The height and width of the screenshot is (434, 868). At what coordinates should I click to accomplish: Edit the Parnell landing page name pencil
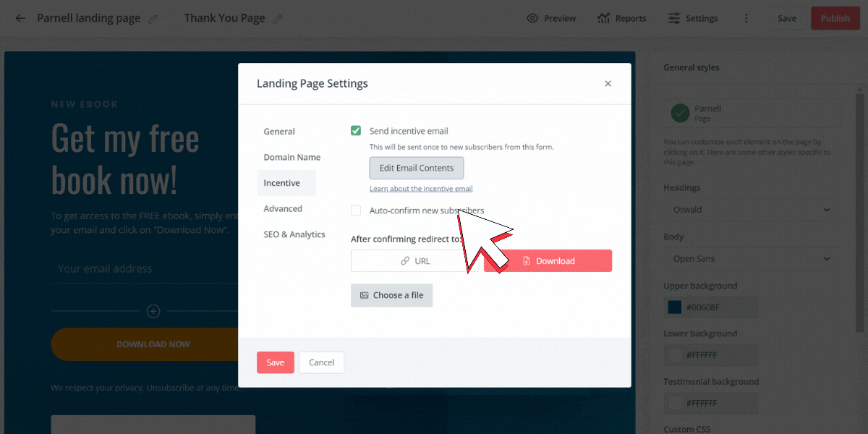[x=153, y=19]
